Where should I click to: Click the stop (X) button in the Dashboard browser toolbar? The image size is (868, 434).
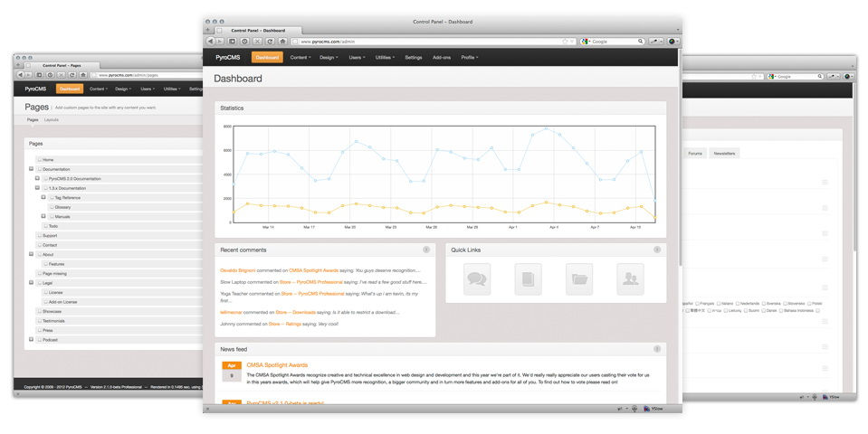click(257, 42)
